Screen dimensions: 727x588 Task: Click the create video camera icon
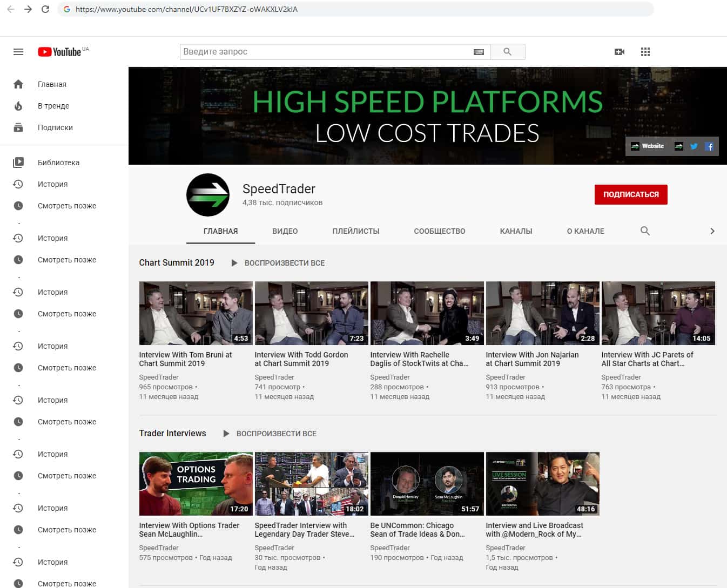coord(620,52)
